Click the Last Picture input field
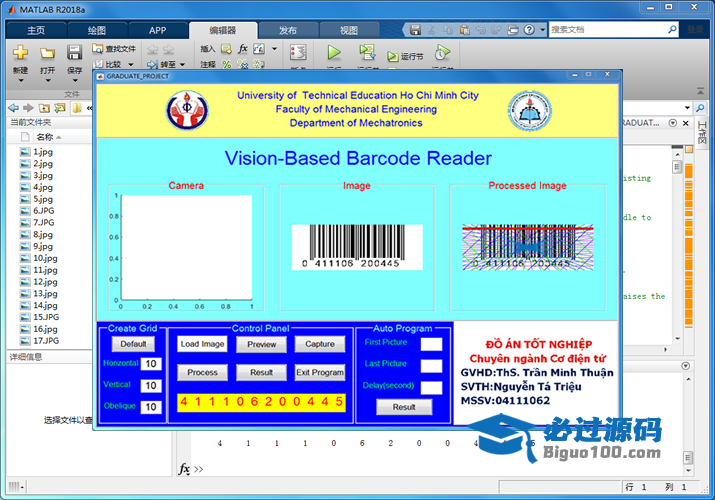Image resolution: width=715 pixels, height=500 pixels. point(431,366)
